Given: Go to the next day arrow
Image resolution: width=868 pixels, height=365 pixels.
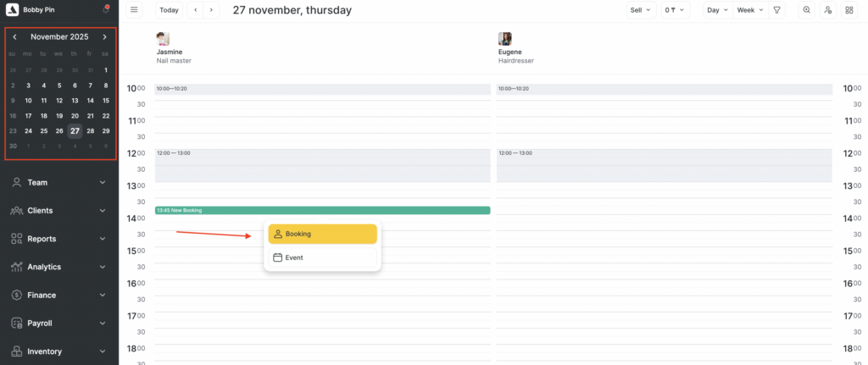Looking at the screenshot, I should click(x=211, y=10).
